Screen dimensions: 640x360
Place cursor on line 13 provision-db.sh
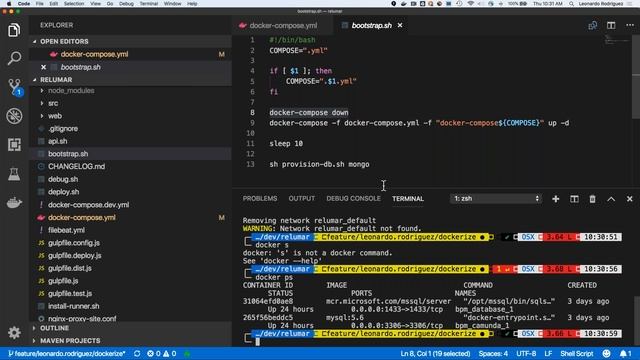tap(319, 164)
